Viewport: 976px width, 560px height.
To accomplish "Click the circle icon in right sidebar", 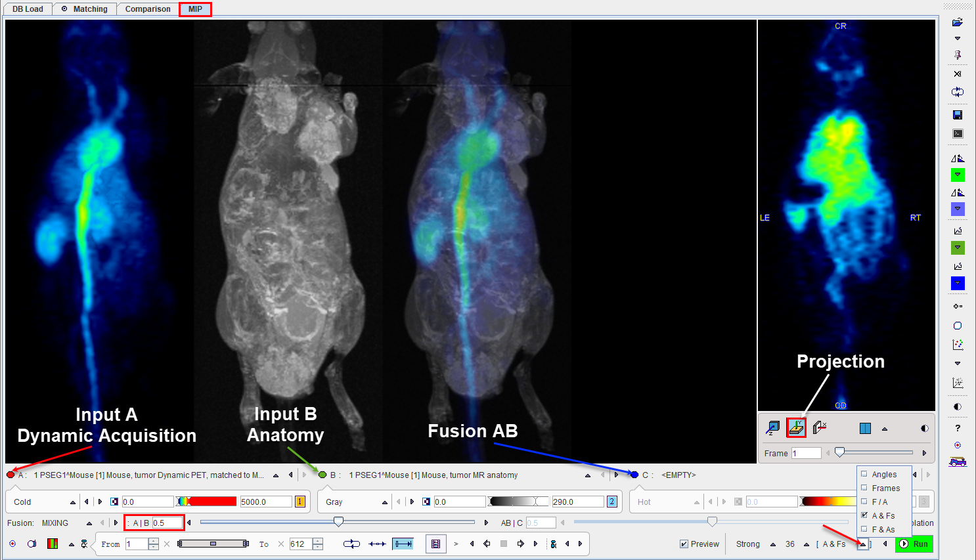I will click(x=958, y=326).
